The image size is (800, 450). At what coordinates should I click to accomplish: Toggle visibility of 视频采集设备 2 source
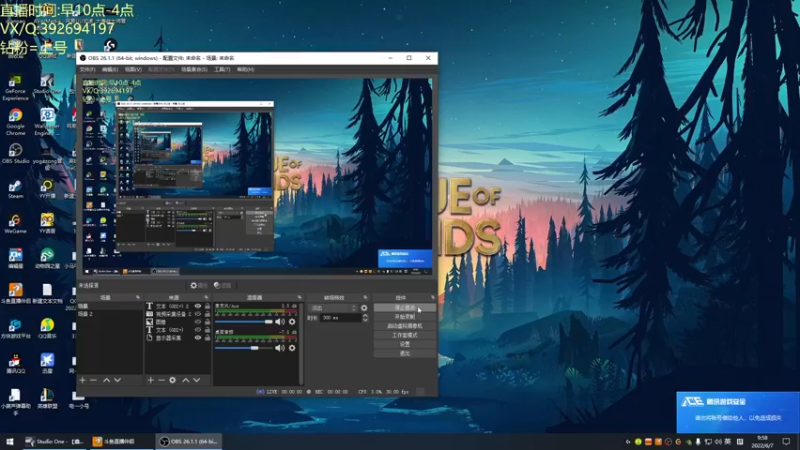tap(198, 314)
